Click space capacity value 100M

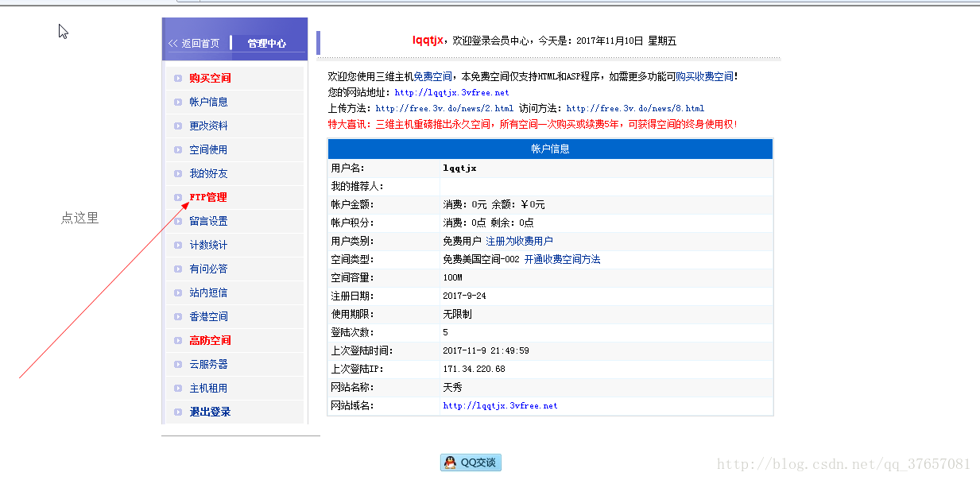click(452, 277)
